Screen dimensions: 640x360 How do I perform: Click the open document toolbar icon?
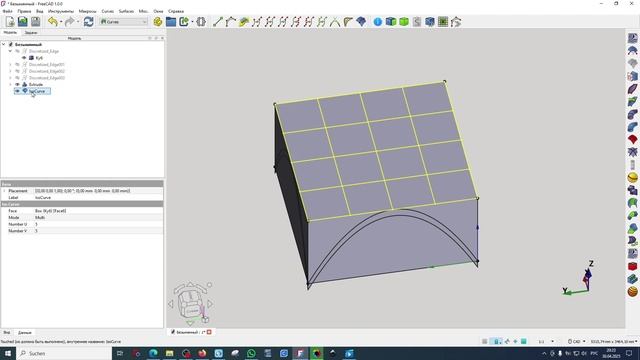(x=23, y=22)
